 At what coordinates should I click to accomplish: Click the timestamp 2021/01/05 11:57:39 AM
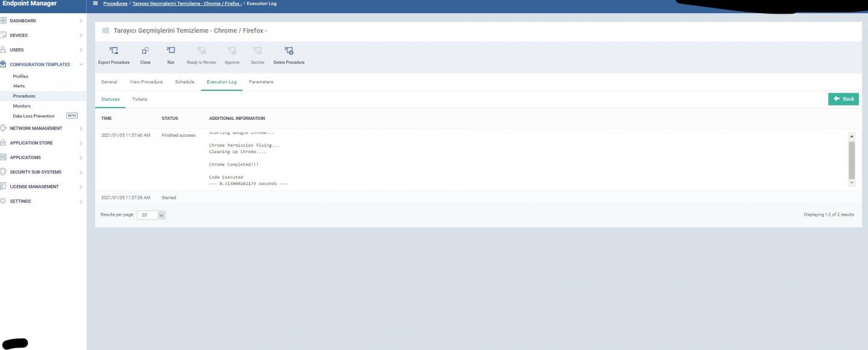pos(126,198)
